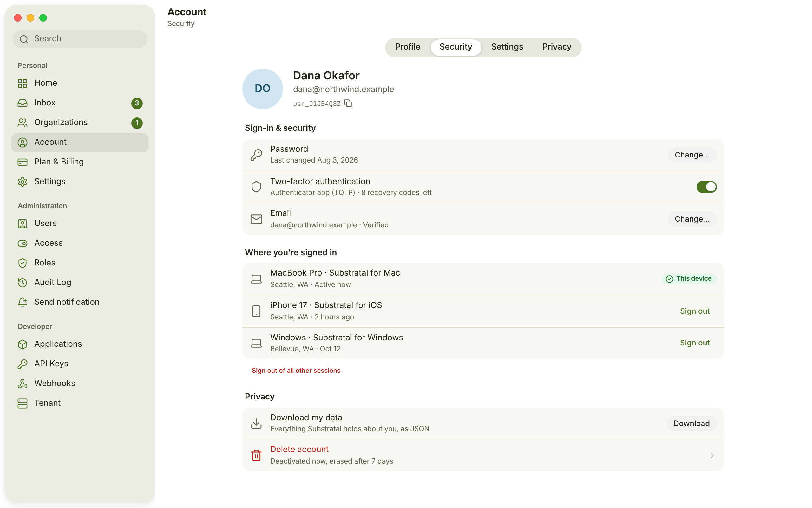The width and height of the screenshot is (812, 508).
Task: Click the DO profile avatar
Action: 262,89
